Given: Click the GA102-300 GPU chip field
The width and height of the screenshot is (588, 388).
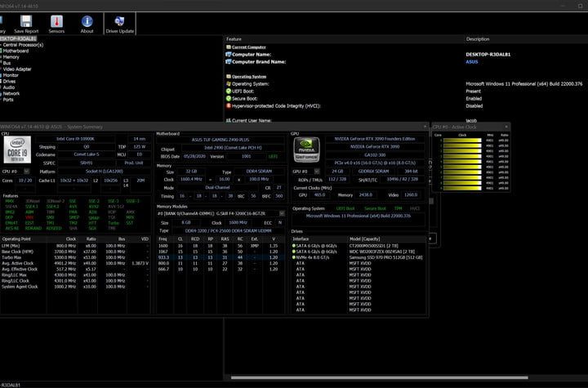Looking at the screenshot, I should (x=375, y=155).
